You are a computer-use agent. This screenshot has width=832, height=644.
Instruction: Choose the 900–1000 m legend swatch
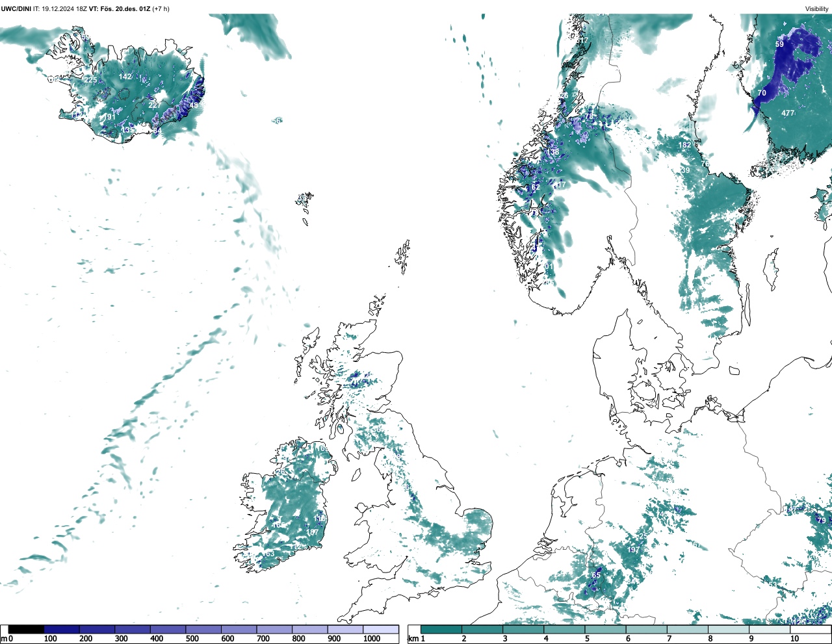(345, 629)
